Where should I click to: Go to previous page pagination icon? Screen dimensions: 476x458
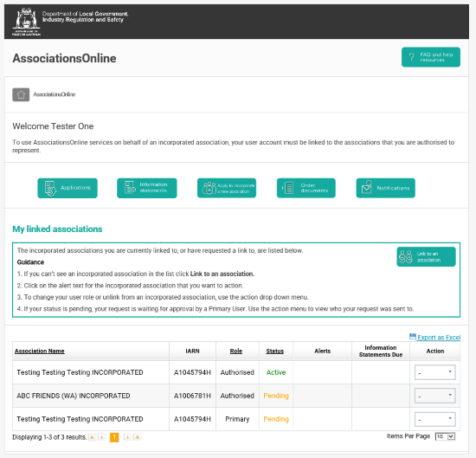102,437
